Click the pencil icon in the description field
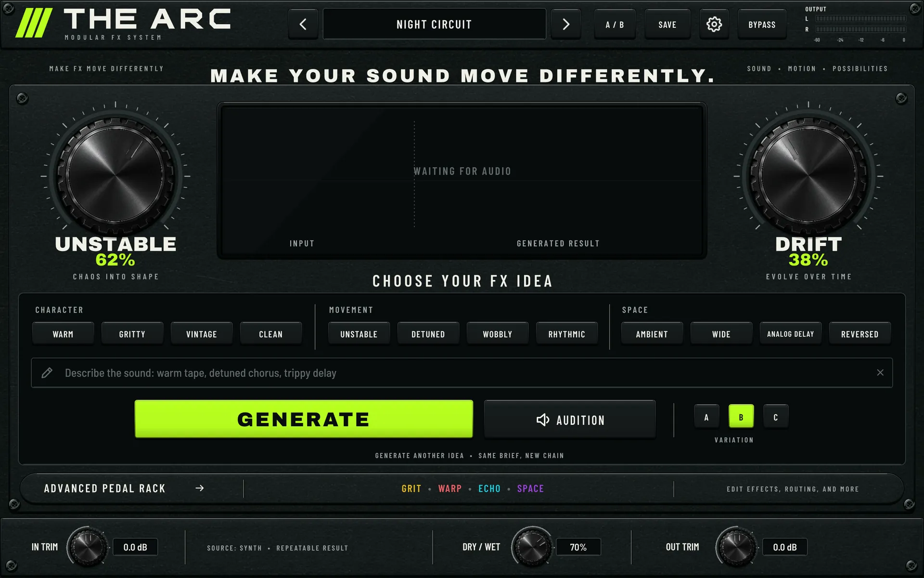 (x=47, y=372)
